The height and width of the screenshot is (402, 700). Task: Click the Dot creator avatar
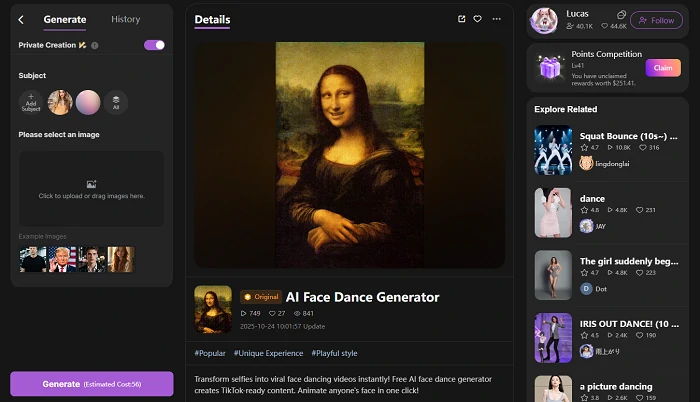(586, 289)
